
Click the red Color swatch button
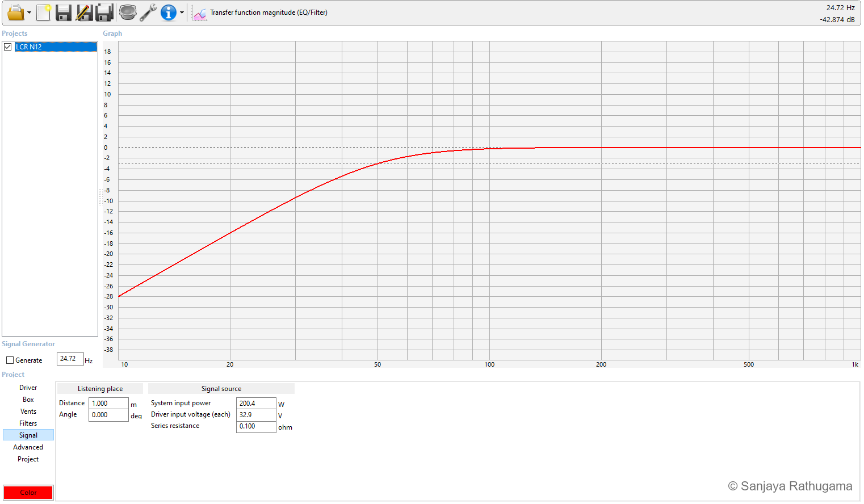28,492
